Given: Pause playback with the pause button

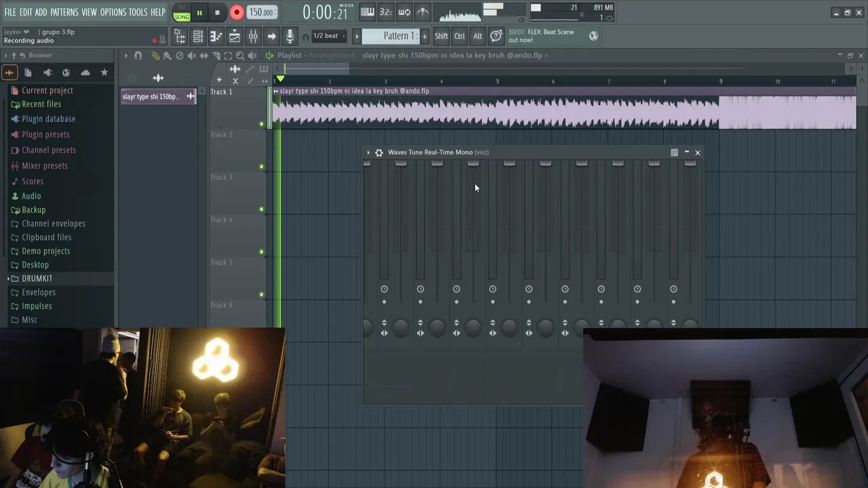Looking at the screenshot, I should point(199,12).
